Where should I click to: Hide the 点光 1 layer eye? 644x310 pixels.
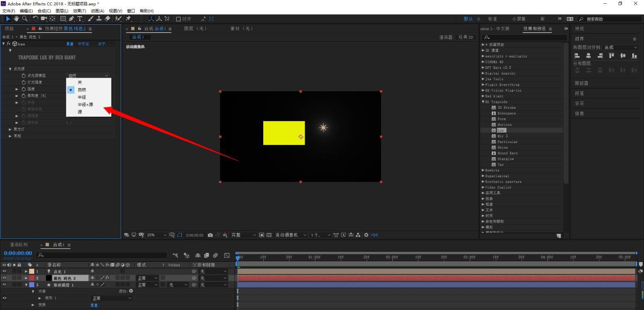coord(4,271)
